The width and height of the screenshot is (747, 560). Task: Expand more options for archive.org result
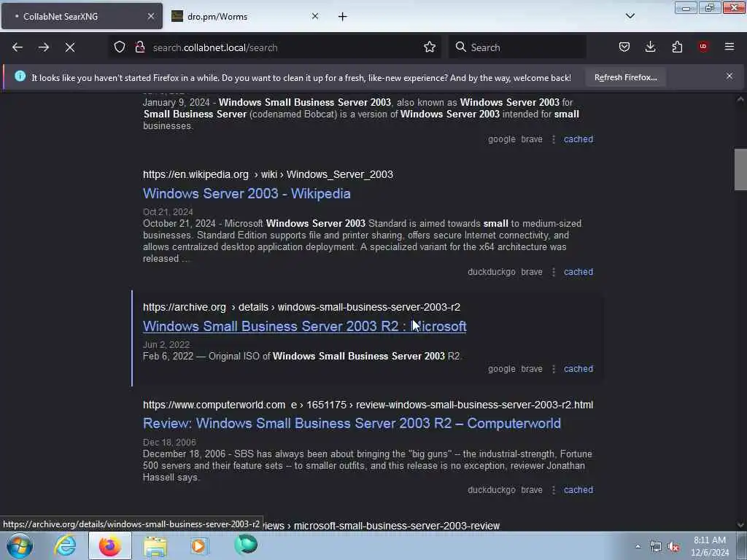pos(553,368)
